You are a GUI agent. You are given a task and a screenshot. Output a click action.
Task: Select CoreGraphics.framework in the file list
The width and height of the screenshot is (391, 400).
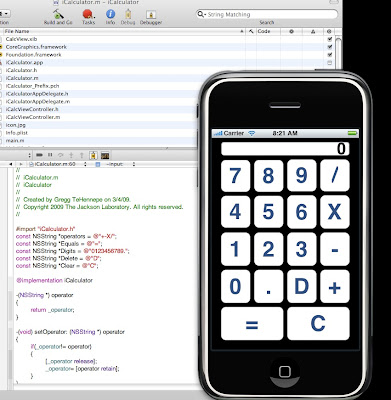36,47
